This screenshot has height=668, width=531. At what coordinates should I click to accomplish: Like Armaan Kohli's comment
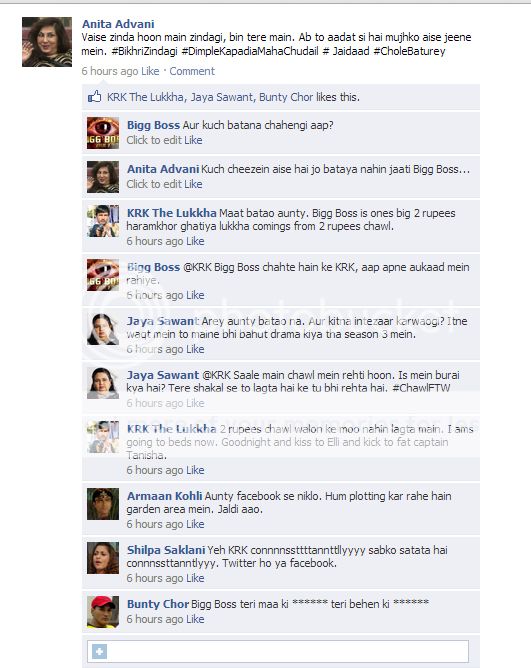tap(195, 524)
